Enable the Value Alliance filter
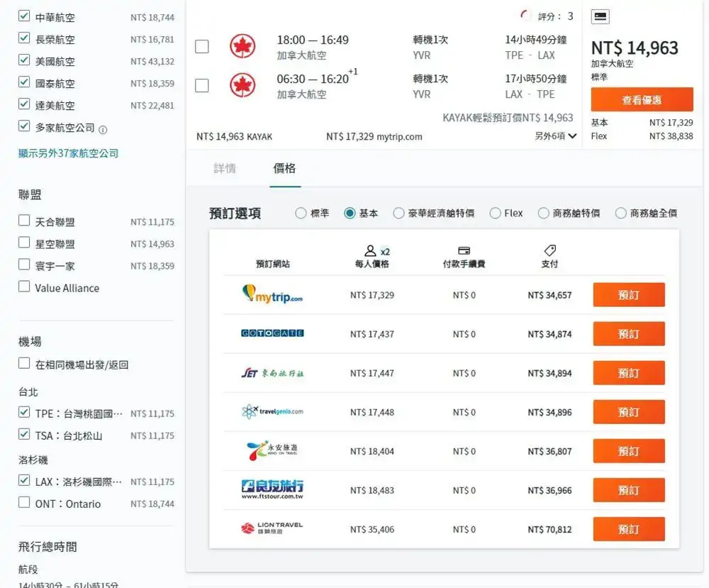This screenshot has width=709, height=588. click(24, 287)
